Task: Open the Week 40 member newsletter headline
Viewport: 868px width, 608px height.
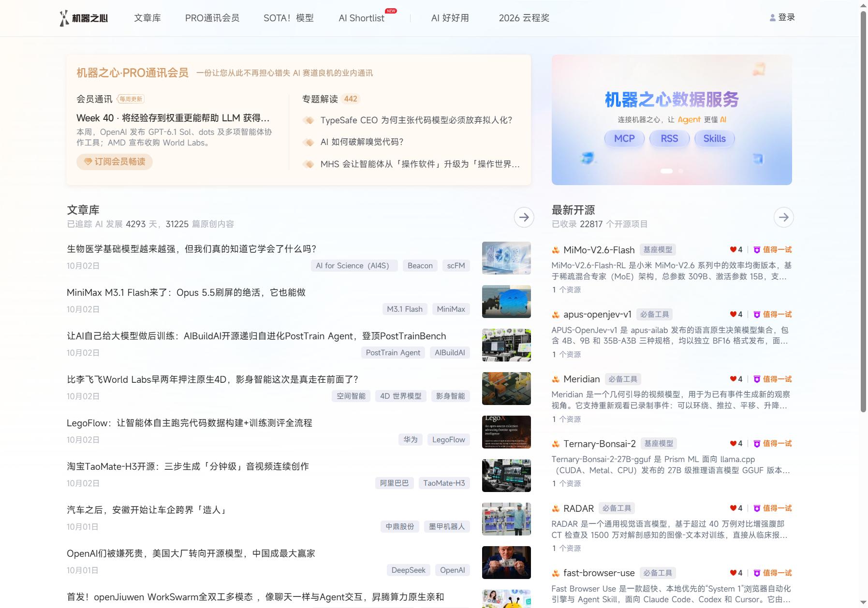Action: 173,118
